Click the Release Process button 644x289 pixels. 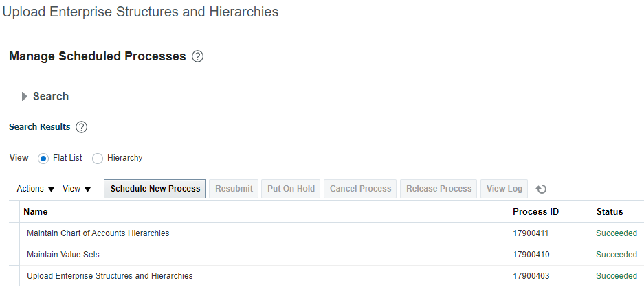[438, 189]
